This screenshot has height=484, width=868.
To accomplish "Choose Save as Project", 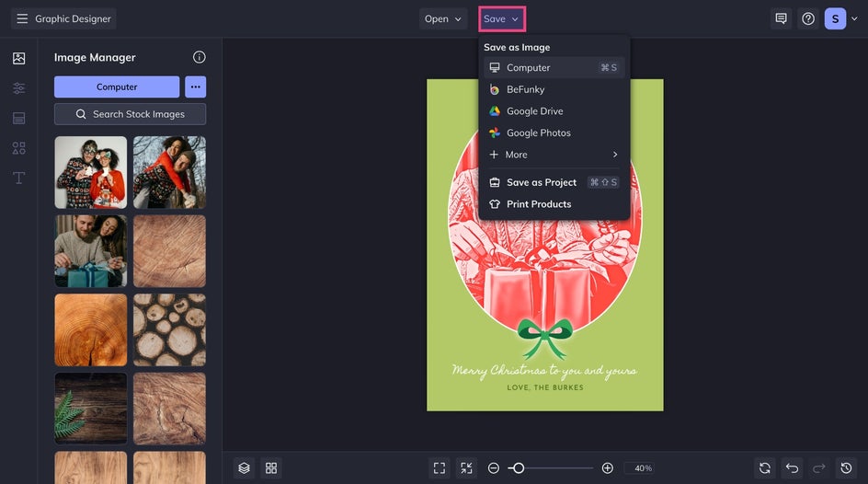I will (554, 182).
